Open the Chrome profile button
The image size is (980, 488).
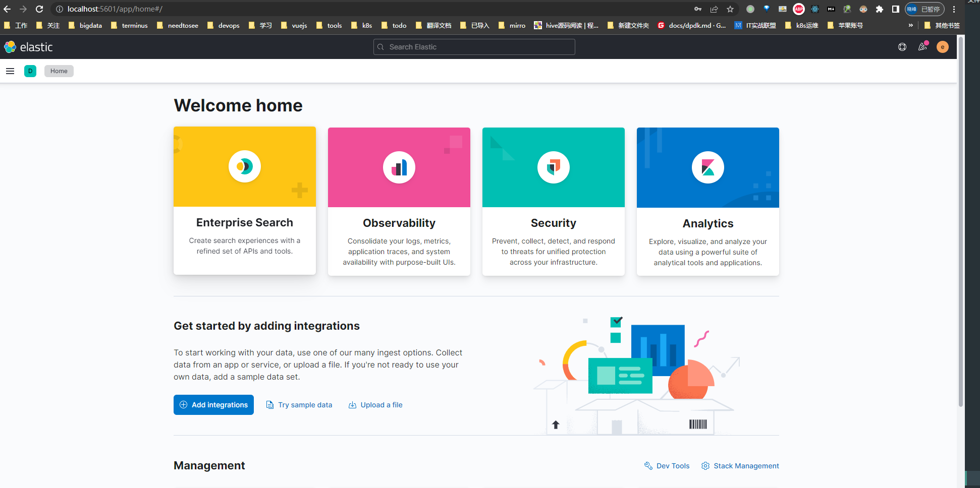point(924,9)
